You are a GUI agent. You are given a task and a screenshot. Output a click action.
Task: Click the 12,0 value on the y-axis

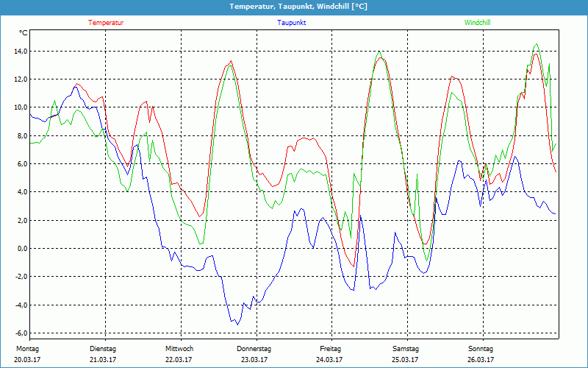coord(21,79)
